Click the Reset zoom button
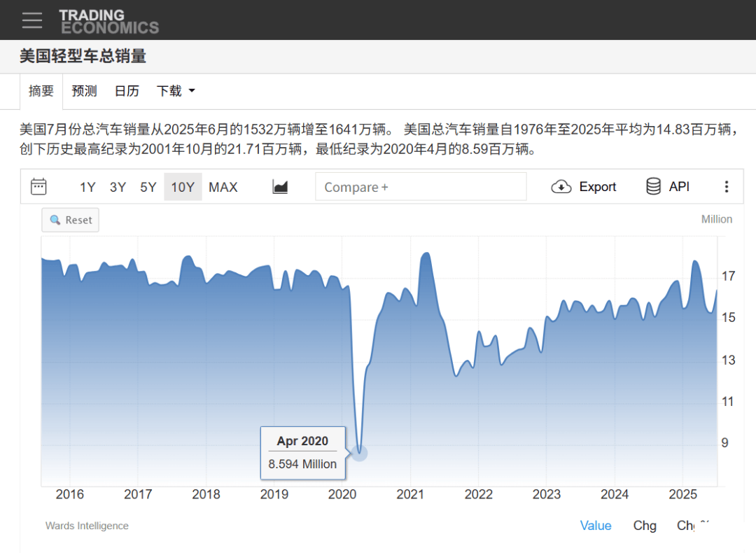The width and height of the screenshot is (756, 553). (71, 220)
